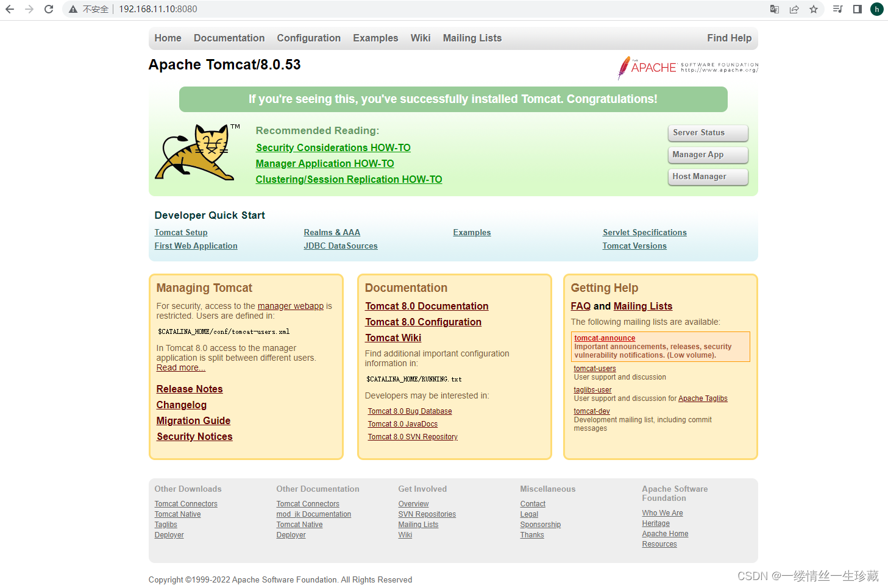
Task: Open the taglibs-user mailing list link
Action: (x=592, y=390)
